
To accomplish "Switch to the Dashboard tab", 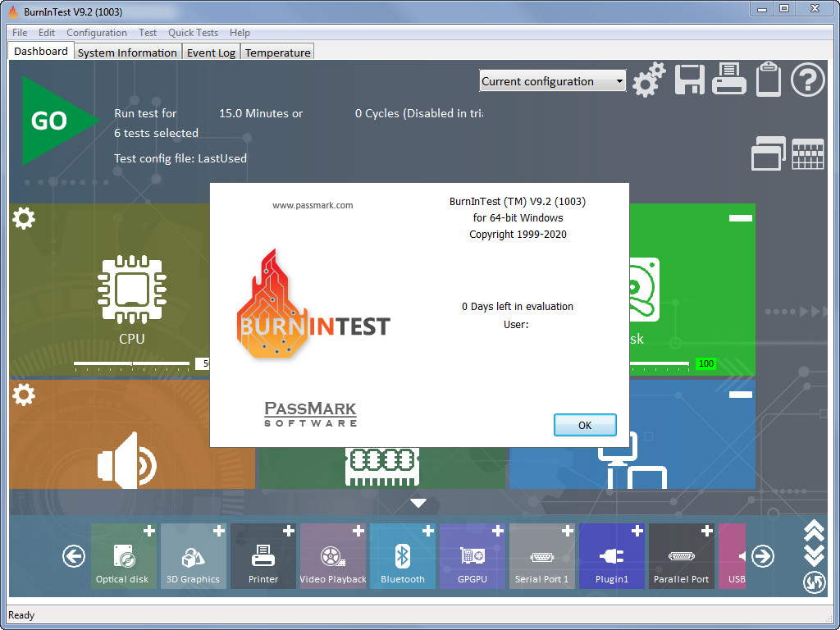I will [x=41, y=51].
